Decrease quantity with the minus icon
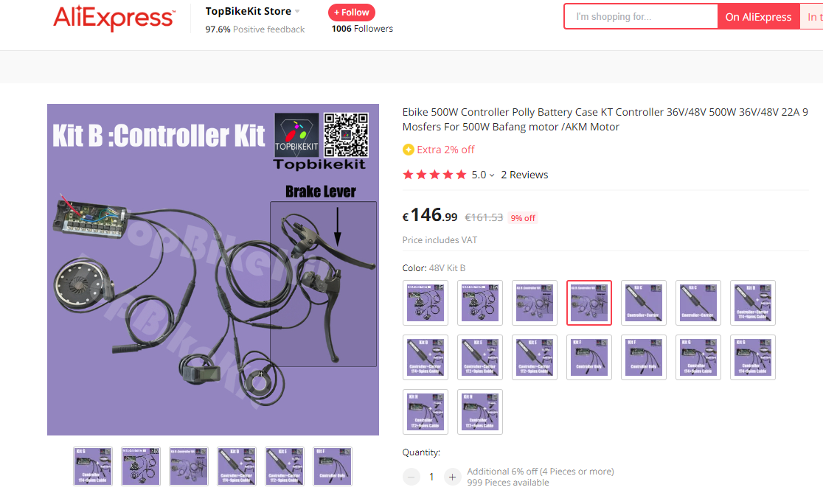Viewport: 823px width, 504px height. pyautogui.click(x=411, y=477)
